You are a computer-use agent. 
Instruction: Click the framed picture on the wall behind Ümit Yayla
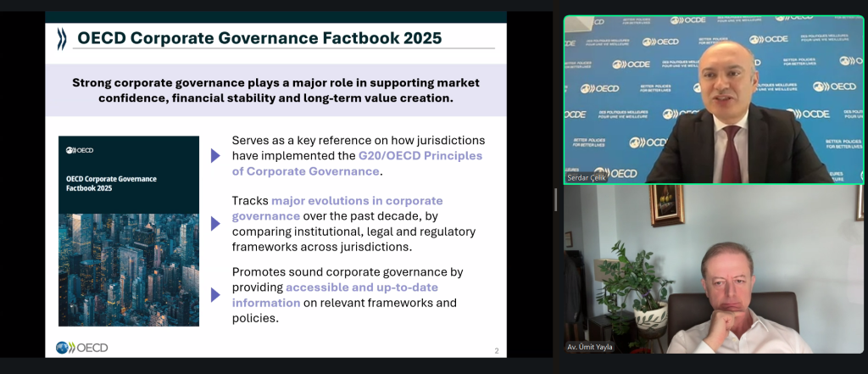coord(666,206)
